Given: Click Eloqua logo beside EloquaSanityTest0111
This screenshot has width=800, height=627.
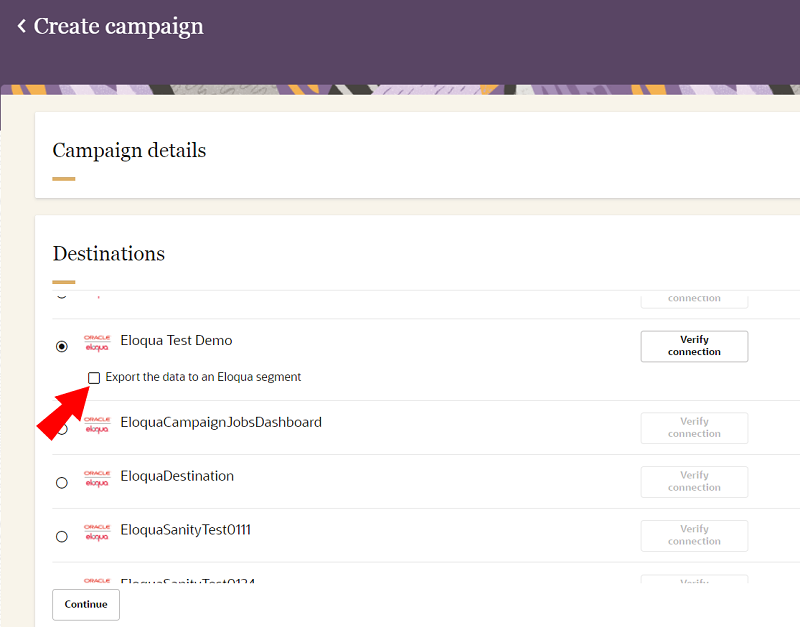Looking at the screenshot, I should click(x=97, y=533).
